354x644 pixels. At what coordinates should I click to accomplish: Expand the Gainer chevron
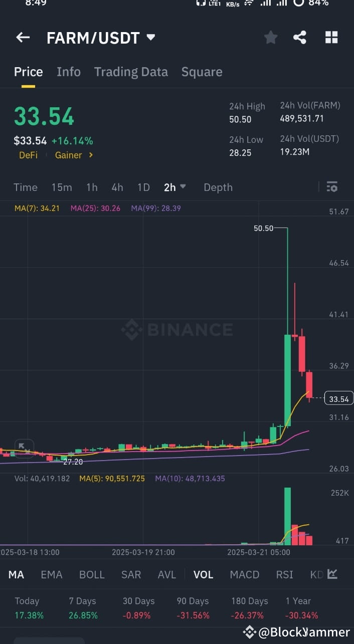pyautogui.click(x=91, y=155)
